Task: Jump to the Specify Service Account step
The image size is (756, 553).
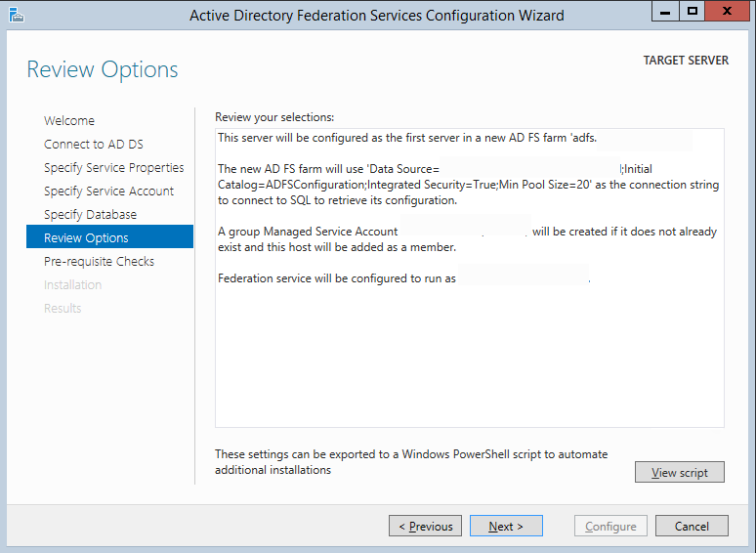Action: pos(108,191)
